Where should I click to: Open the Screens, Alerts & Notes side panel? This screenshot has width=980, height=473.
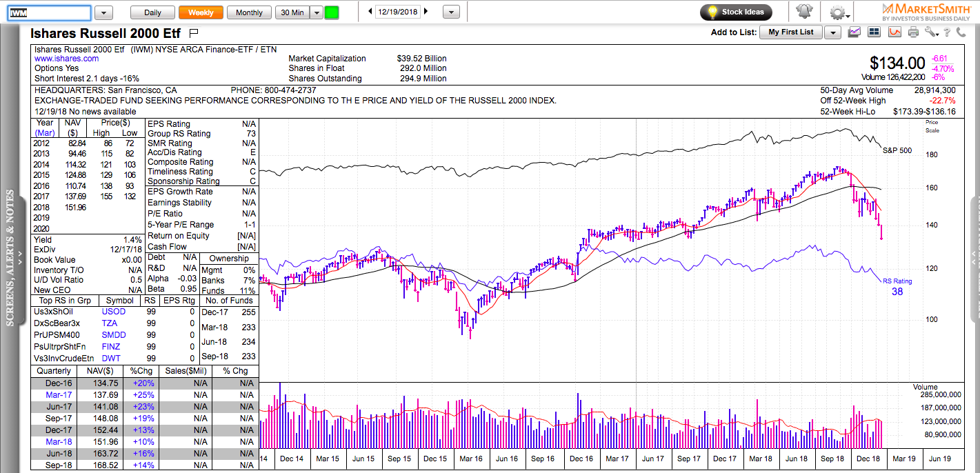point(10,256)
